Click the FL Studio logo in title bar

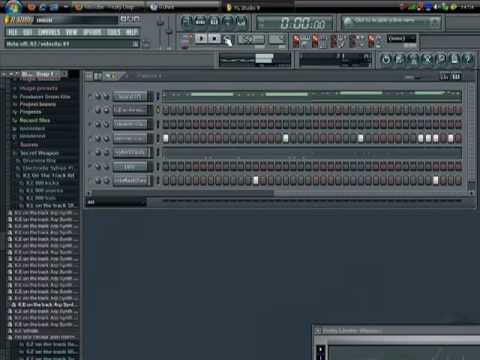click(x=19, y=20)
